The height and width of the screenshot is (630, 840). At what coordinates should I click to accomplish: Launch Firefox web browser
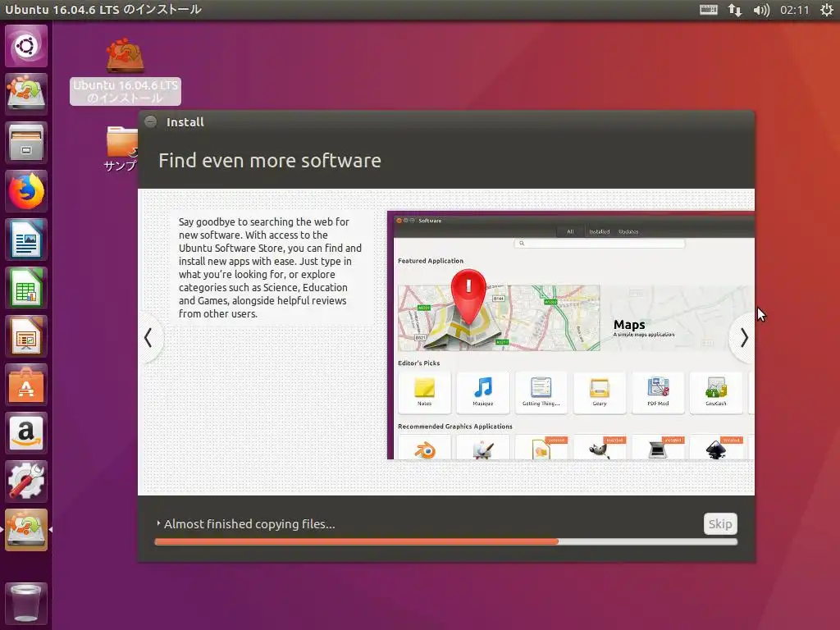click(25, 191)
